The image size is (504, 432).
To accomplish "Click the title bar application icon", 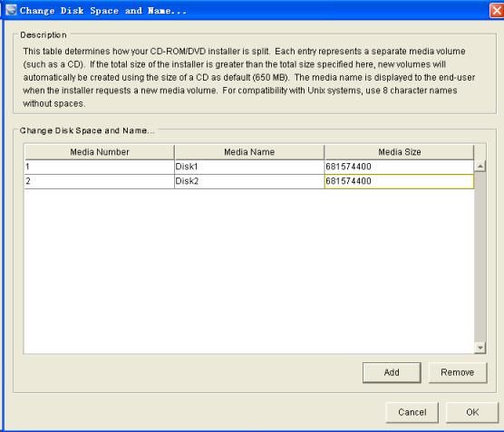I will 11,10.
